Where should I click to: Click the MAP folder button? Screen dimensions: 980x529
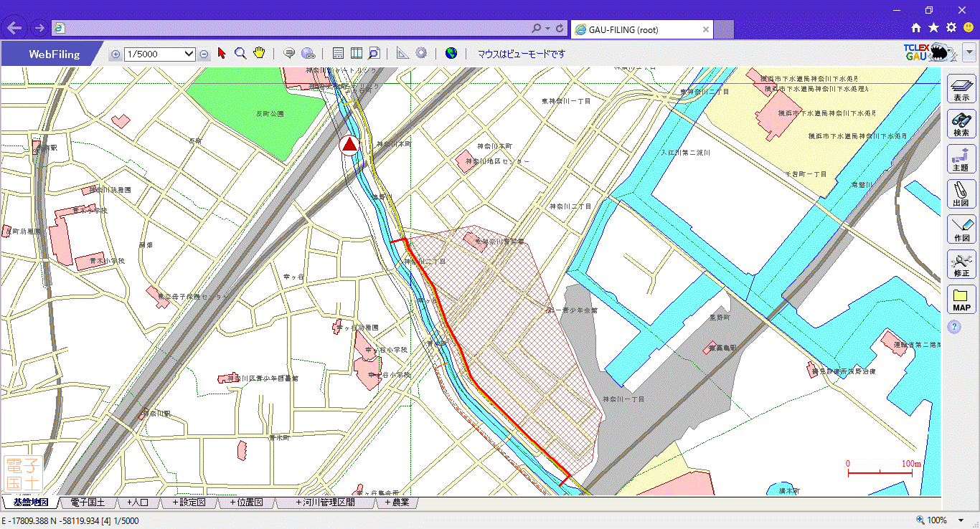coord(961,300)
